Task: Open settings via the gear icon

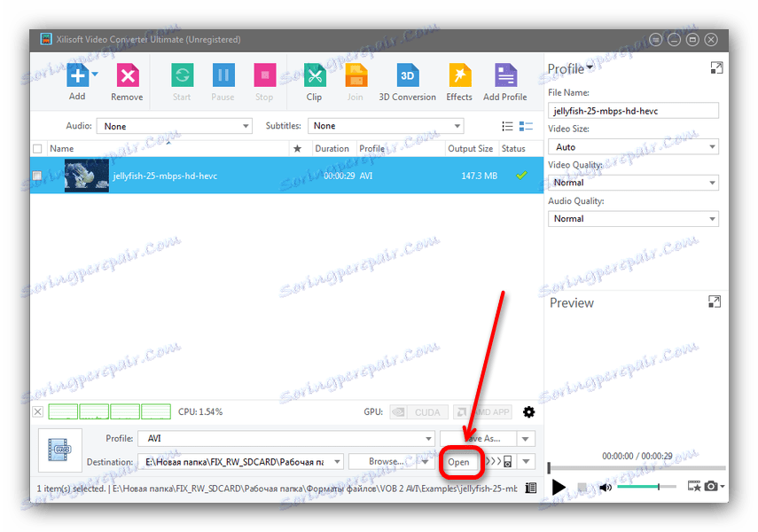Action: tap(529, 411)
